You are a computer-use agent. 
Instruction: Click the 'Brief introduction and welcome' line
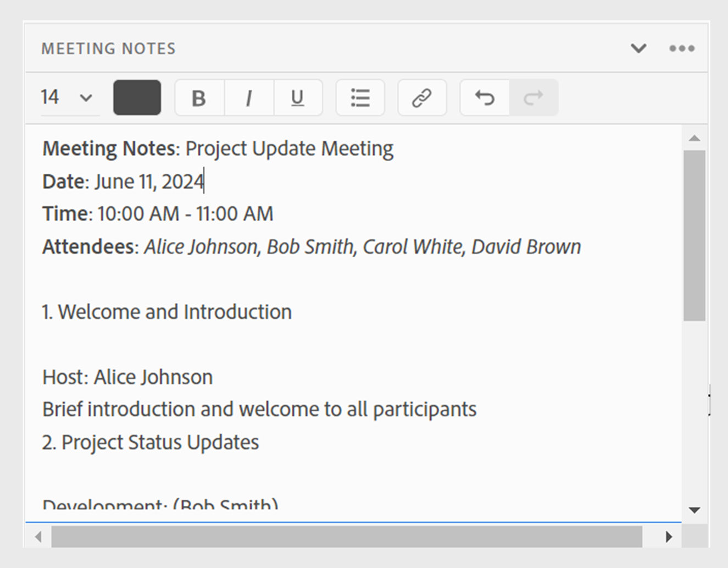point(259,410)
